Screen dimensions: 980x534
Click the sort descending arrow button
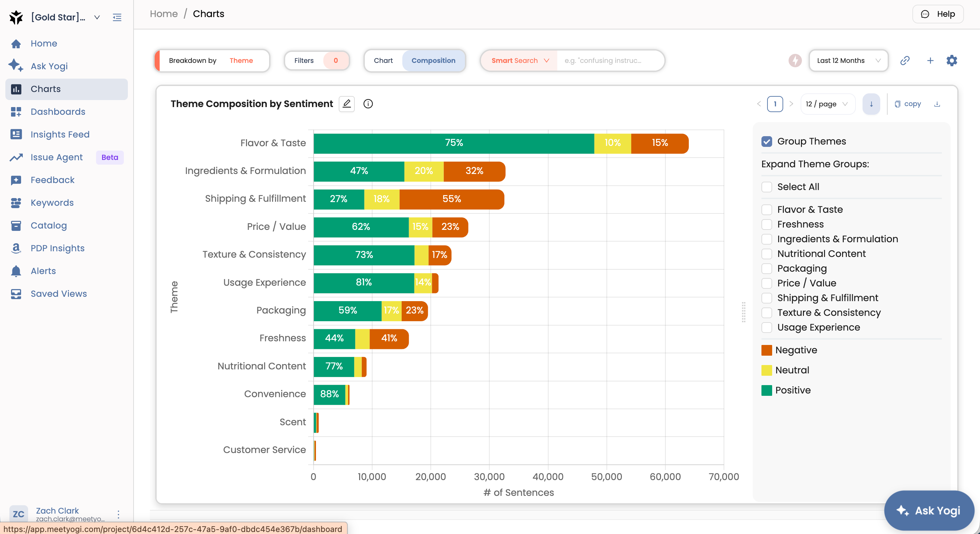point(871,104)
